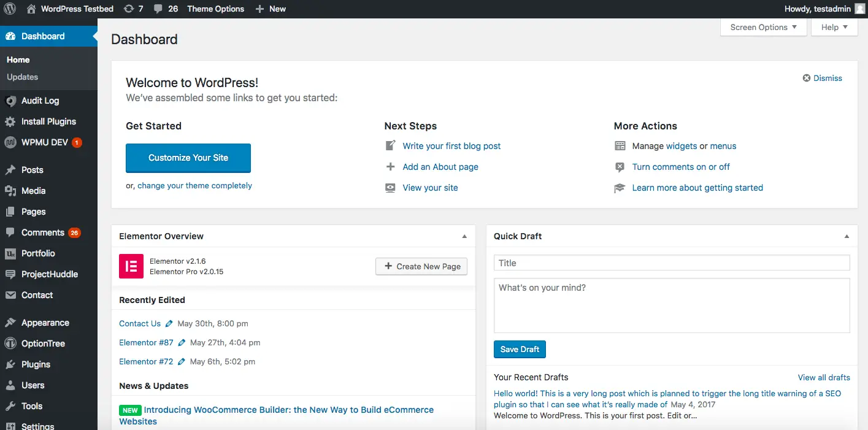The image size is (868, 430).
Task: Click the updates refresh icon showing 7
Action: 129,9
